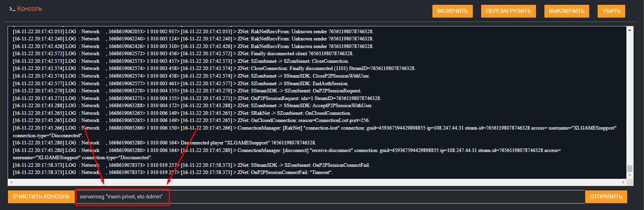
Task: Click the vertical scrollbar thumb in console
Action: (630, 168)
